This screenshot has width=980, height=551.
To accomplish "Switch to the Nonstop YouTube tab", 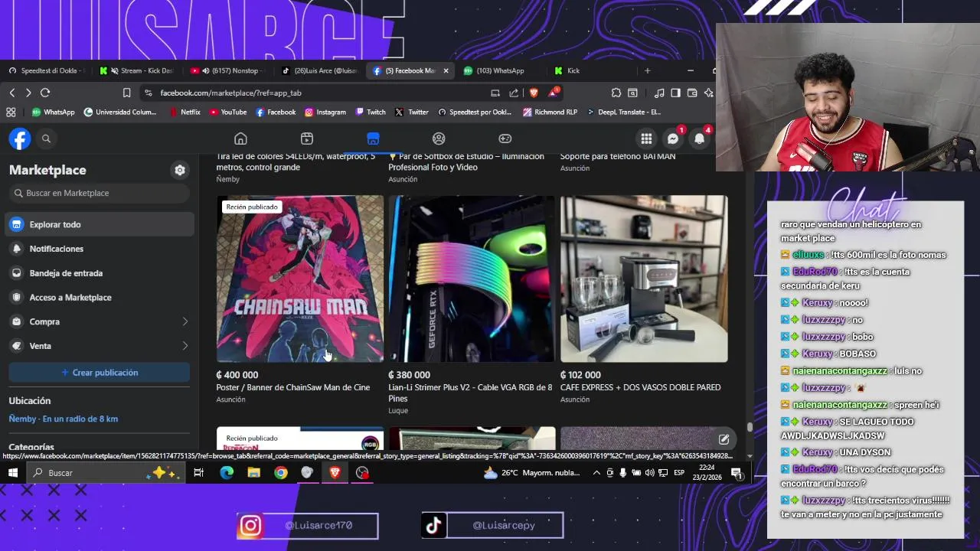I will click(x=227, y=70).
